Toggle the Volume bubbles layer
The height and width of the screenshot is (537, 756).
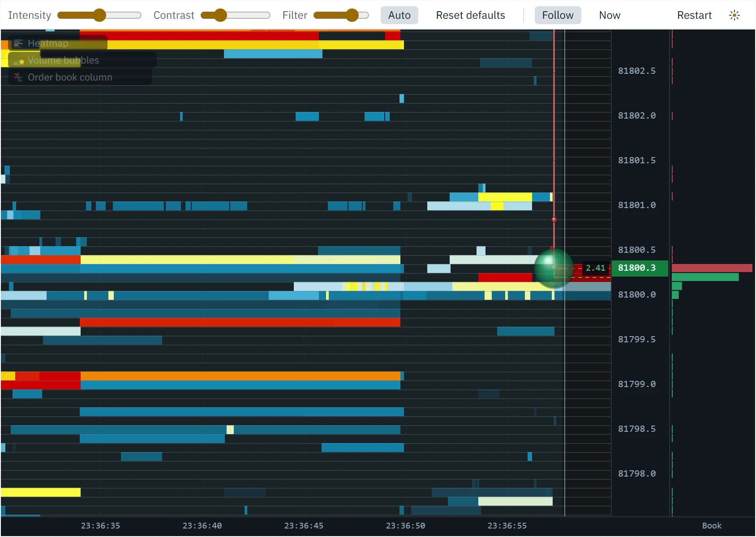(x=82, y=60)
